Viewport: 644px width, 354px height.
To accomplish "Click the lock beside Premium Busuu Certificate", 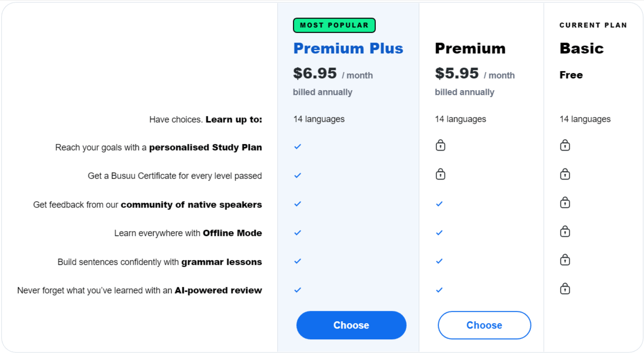I will (440, 174).
